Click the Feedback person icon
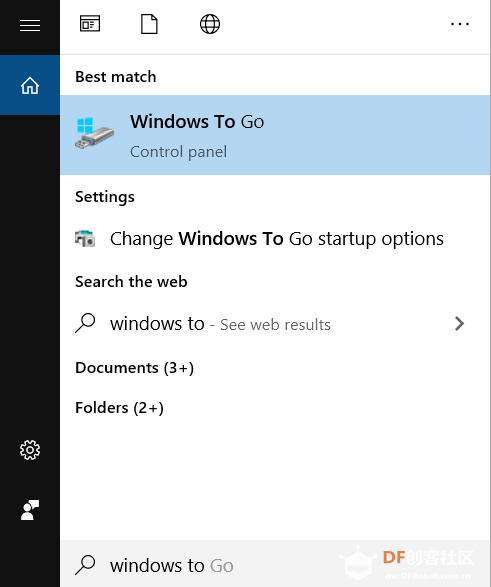This screenshot has height=587, width=491. pos(30,510)
